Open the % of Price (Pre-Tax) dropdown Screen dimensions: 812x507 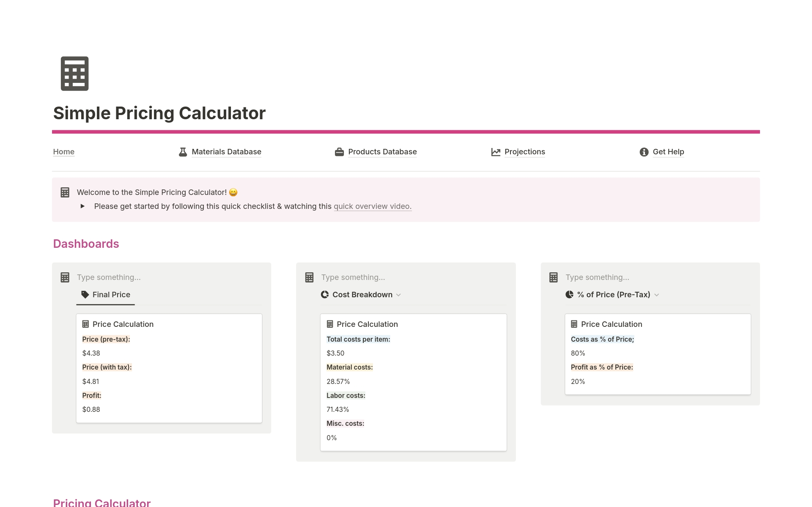click(x=656, y=295)
